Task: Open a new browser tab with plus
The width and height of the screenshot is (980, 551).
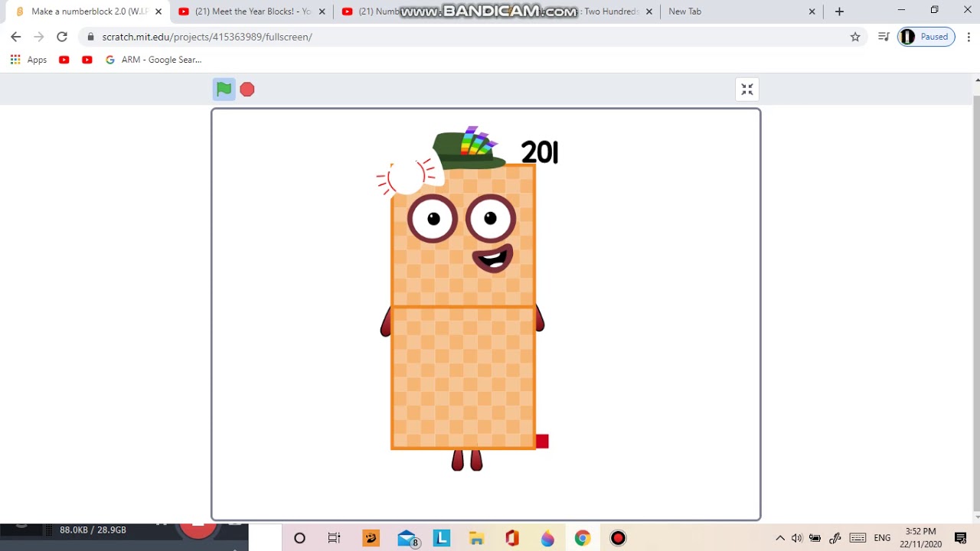Action: 839,11
